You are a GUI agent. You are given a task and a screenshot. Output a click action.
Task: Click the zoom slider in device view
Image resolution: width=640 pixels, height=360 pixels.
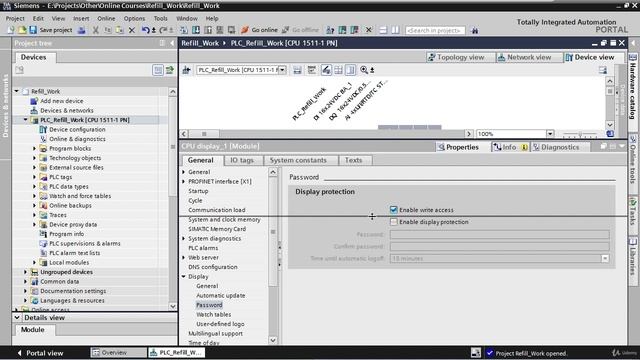(580, 133)
